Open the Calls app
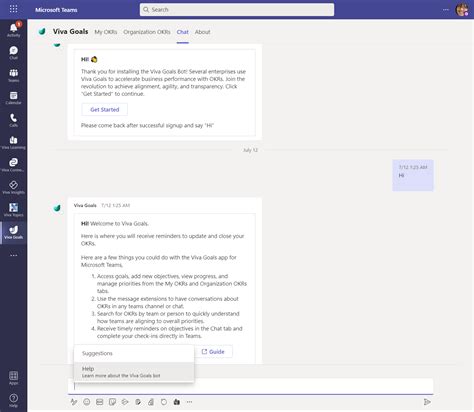 [x=13, y=120]
